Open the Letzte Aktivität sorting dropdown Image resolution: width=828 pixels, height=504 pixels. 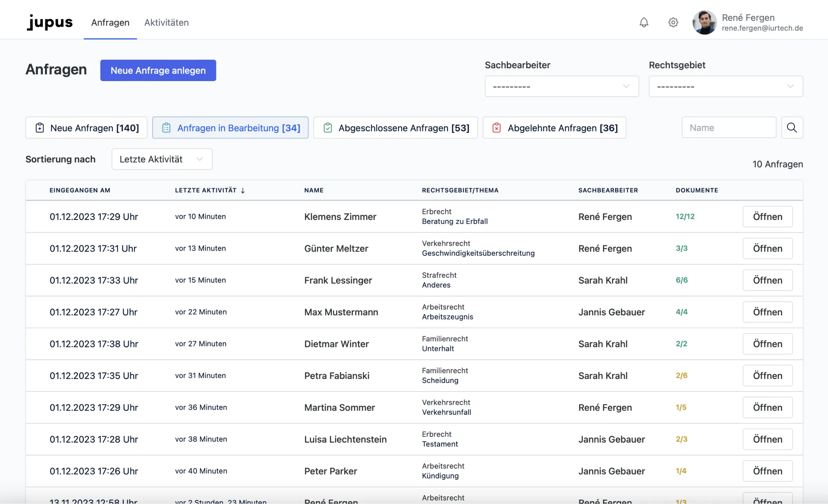pos(162,159)
